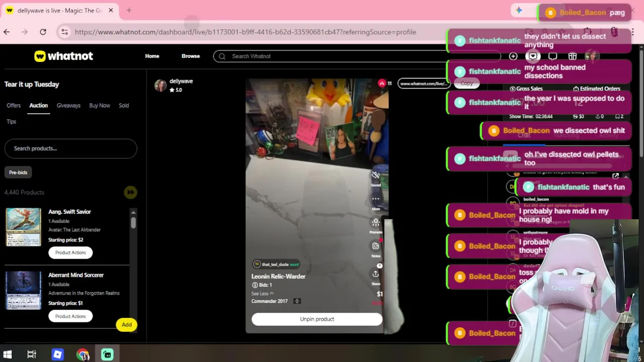Open Product Actions for Aberrant Mind Sorcerer

tap(70, 316)
